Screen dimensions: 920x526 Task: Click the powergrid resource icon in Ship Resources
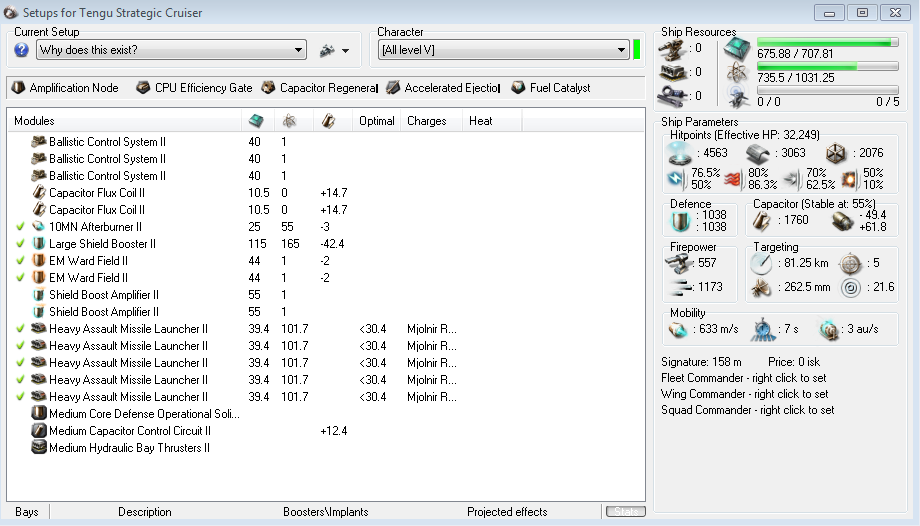(737, 73)
